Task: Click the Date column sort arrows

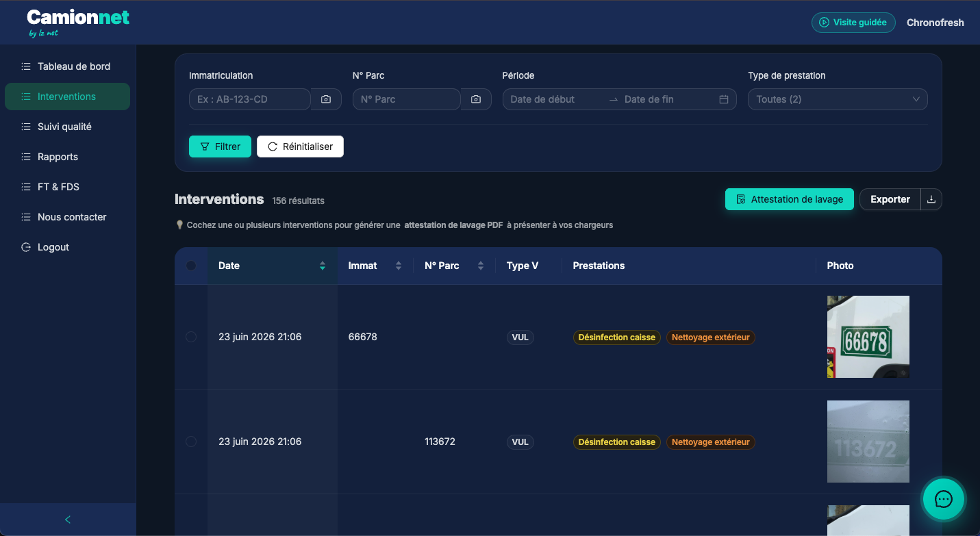Action: pos(323,266)
